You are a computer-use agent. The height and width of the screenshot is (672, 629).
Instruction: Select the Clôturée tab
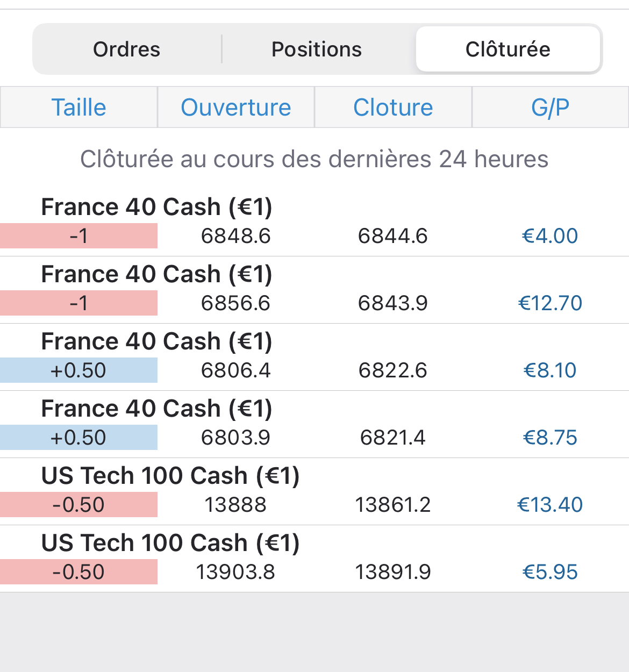508,49
